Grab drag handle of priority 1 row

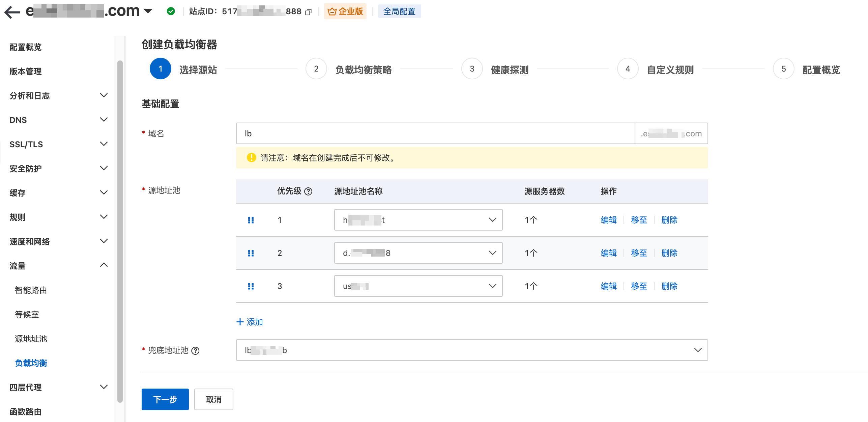pos(251,220)
